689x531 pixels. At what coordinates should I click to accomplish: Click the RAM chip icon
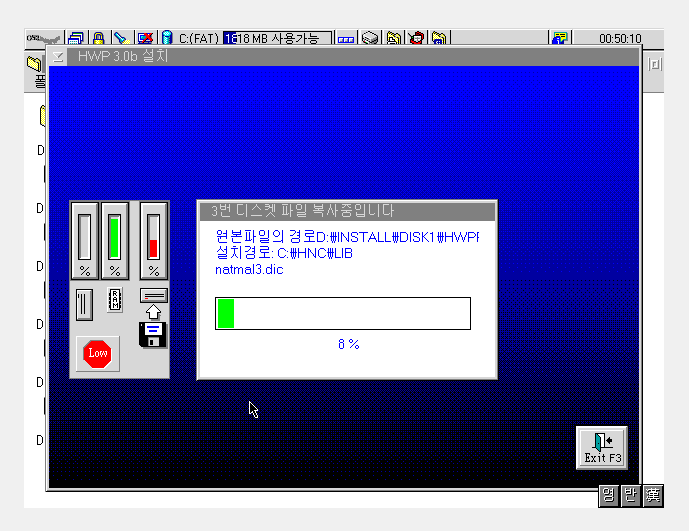pyautogui.click(x=115, y=299)
